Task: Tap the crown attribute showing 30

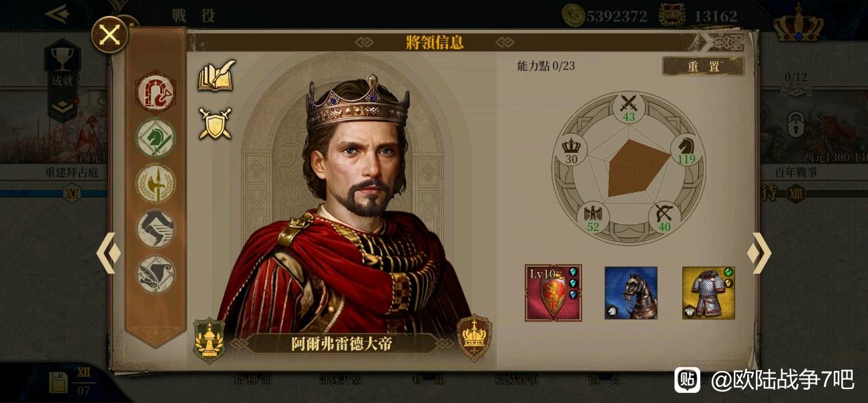Action: (571, 150)
